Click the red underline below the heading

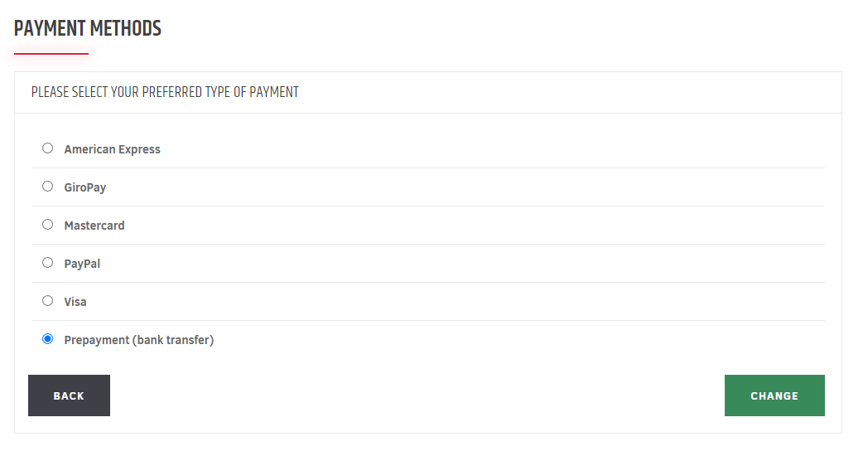[x=51, y=54]
